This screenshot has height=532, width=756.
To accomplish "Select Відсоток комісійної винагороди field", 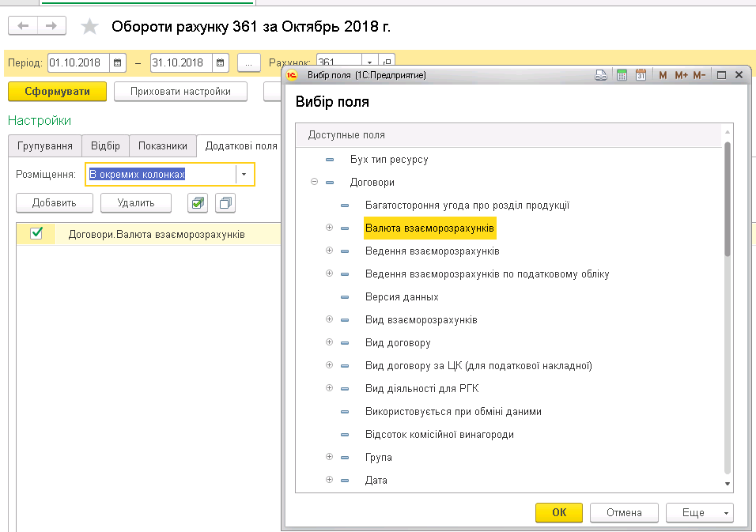I will [439, 435].
